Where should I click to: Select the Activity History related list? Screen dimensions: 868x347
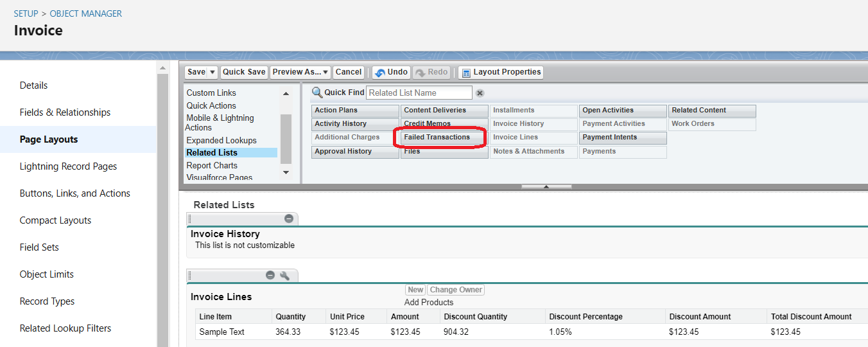pyautogui.click(x=355, y=124)
